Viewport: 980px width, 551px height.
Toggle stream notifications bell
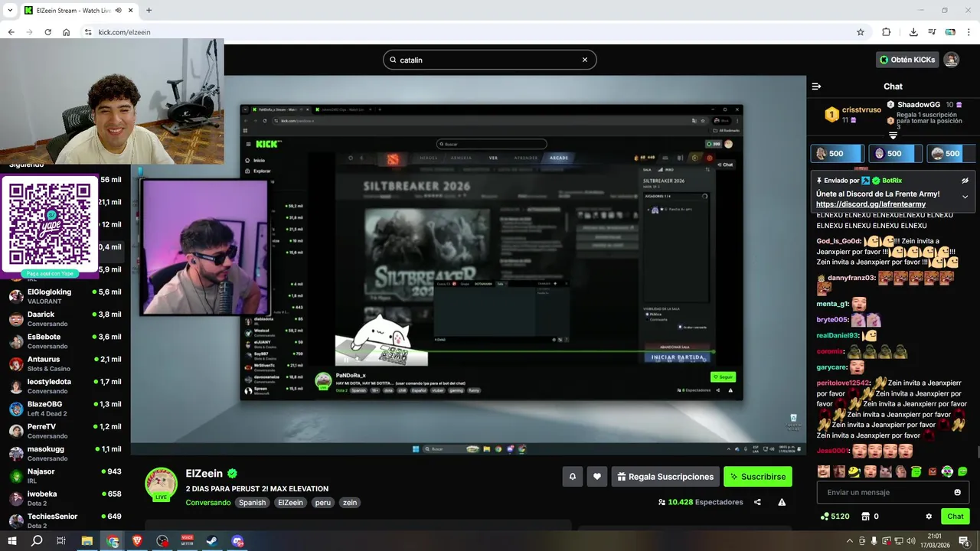tap(572, 477)
